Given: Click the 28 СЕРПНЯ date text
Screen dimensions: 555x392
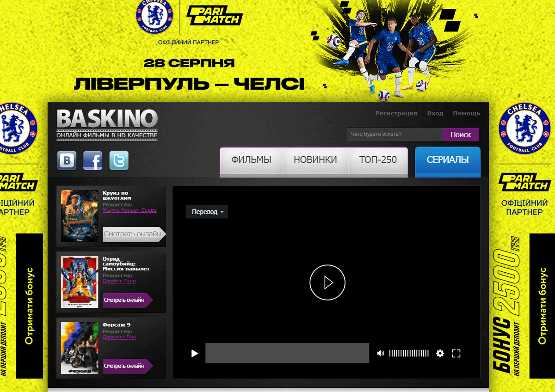Looking at the screenshot, I should [x=189, y=63].
